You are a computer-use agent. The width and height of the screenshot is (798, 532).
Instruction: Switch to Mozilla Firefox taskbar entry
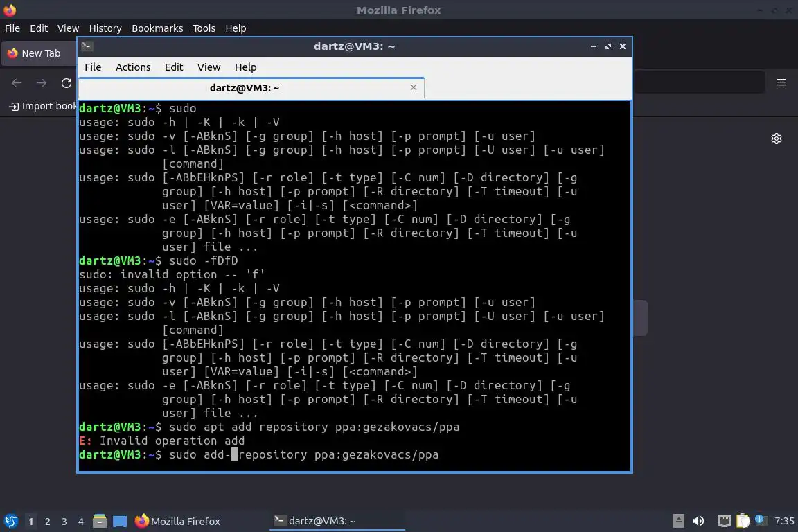click(x=177, y=522)
